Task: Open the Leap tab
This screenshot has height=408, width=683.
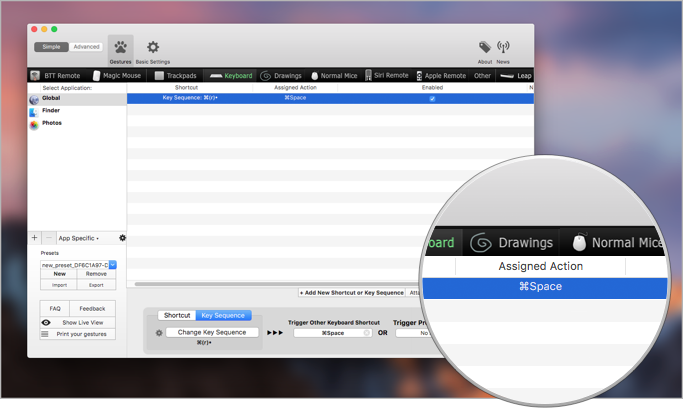Action: tap(516, 76)
